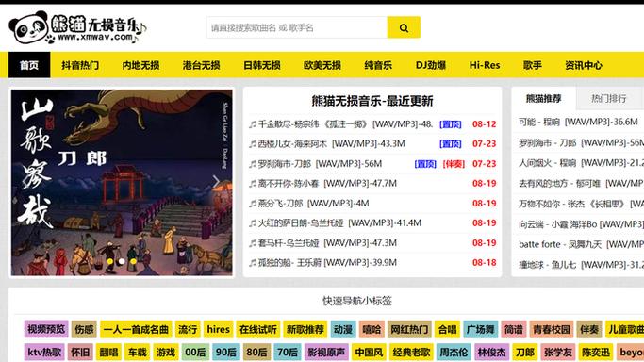This screenshot has width=644, height=362.
Task: Click the 青春校园 tag
Action: [x=552, y=329]
